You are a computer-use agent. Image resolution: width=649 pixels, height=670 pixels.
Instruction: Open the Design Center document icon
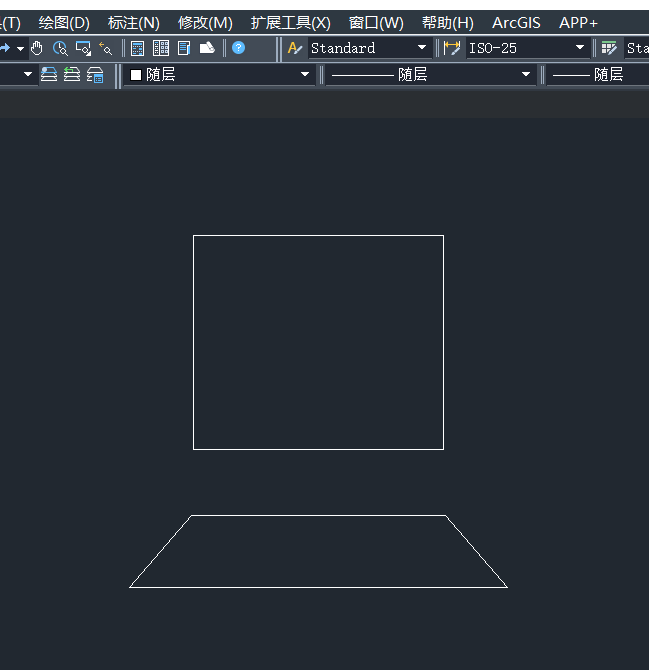pyautogui.click(x=184, y=48)
